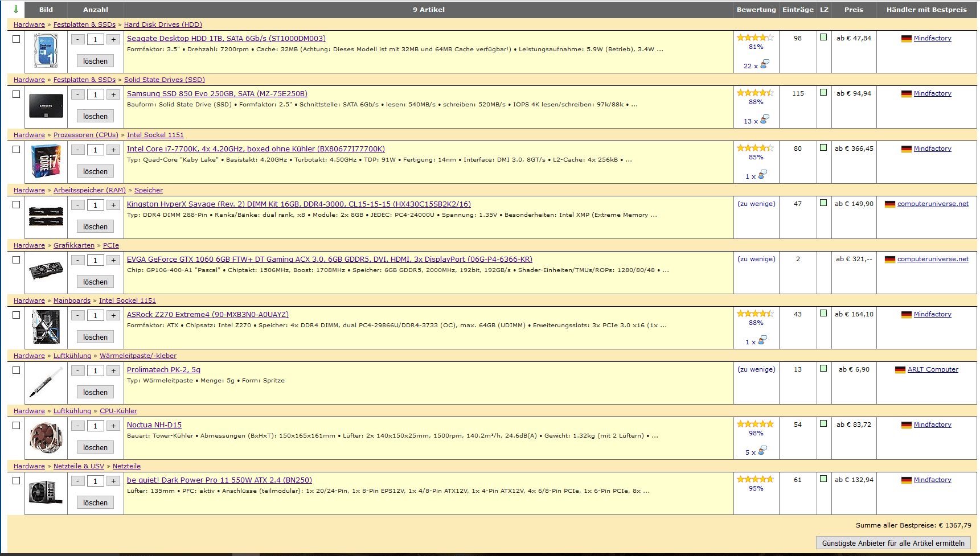Decrease quantity of Kingston HyperX Savage with minus
The height and width of the screenshot is (556, 980).
[x=78, y=205]
